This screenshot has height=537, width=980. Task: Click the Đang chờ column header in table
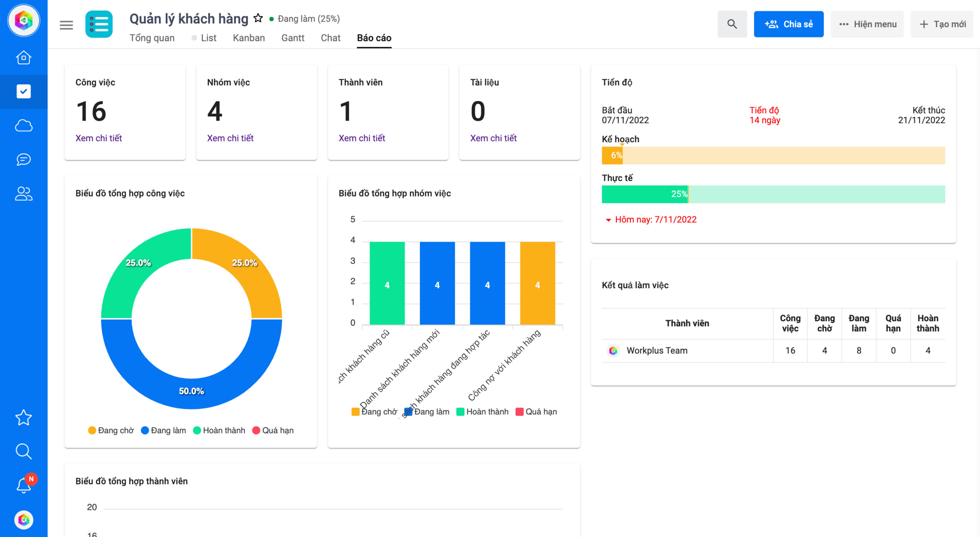(x=825, y=323)
